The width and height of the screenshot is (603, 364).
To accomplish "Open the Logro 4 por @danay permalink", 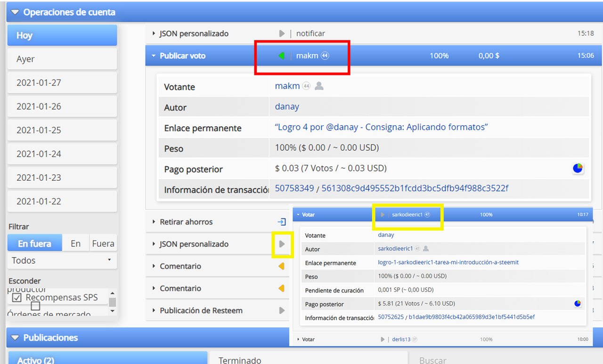I will click(x=381, y=127).
